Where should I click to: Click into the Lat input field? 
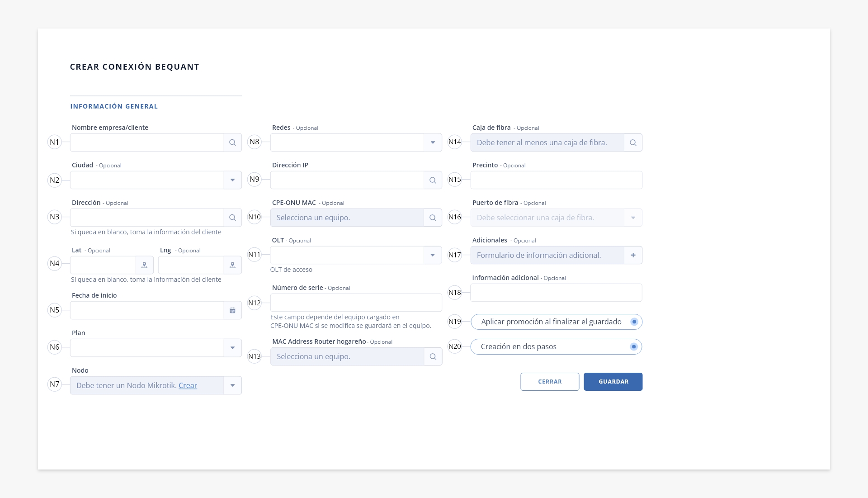pos(103,265)
